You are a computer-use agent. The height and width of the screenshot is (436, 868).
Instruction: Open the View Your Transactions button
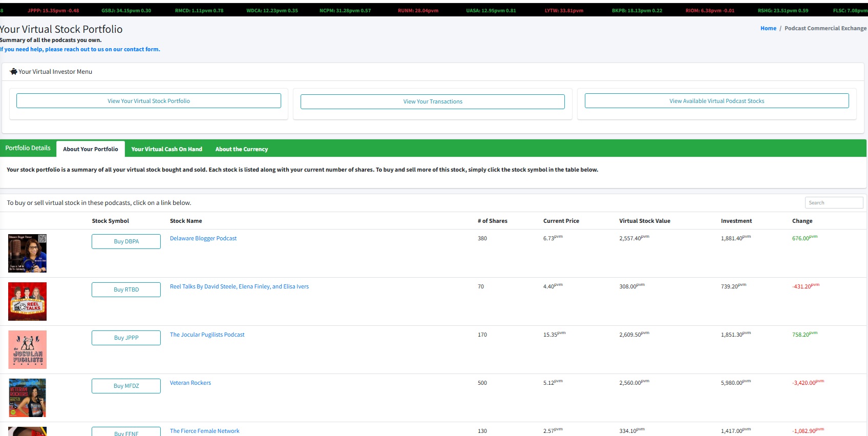pyautogui.click(x=432, y=101)
